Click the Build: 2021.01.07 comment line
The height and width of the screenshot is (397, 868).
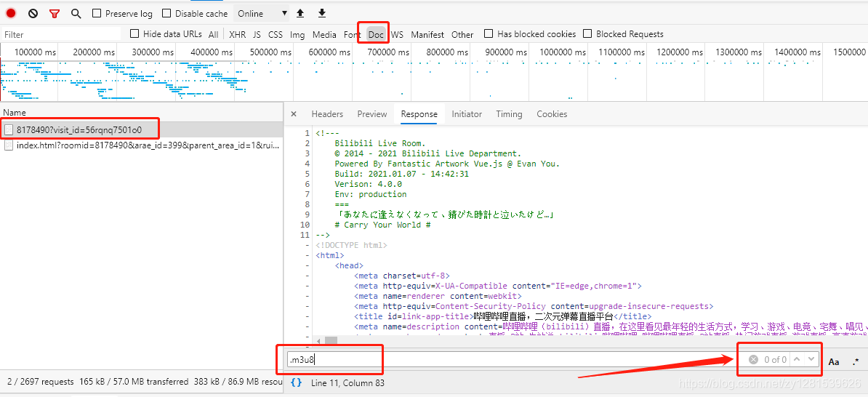click(x=402, y=173)
